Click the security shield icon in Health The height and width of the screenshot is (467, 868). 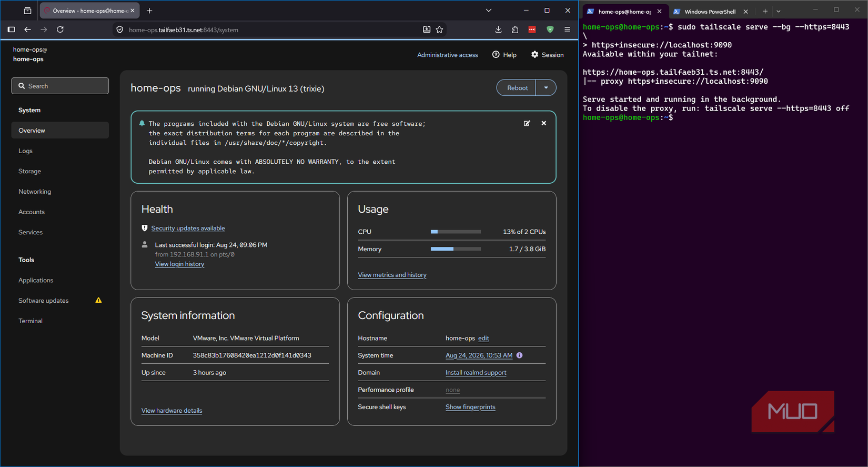pos(145,228)
